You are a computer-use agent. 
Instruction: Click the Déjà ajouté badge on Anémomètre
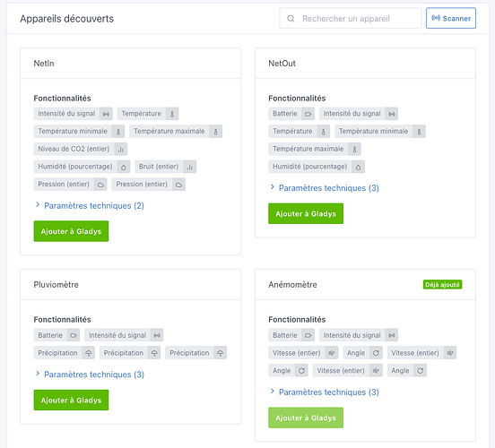coord(442,285)
